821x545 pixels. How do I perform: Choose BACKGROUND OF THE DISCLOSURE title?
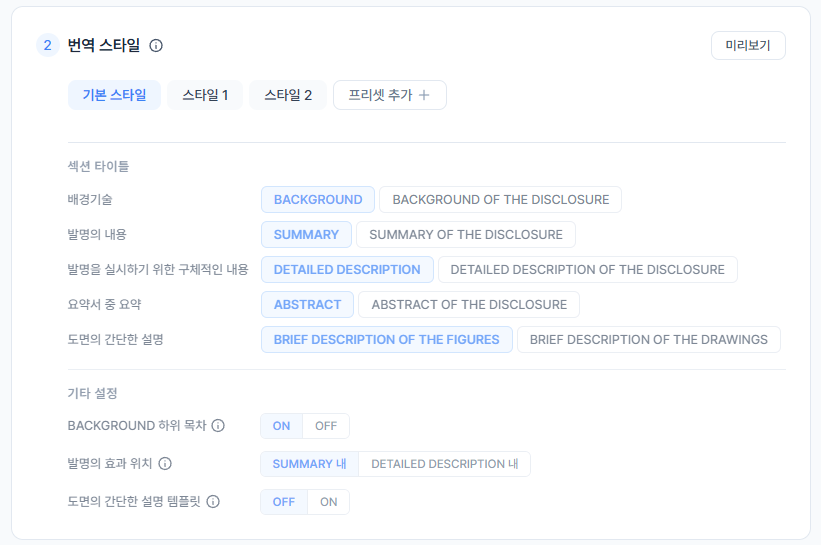(x=500, y=199)
